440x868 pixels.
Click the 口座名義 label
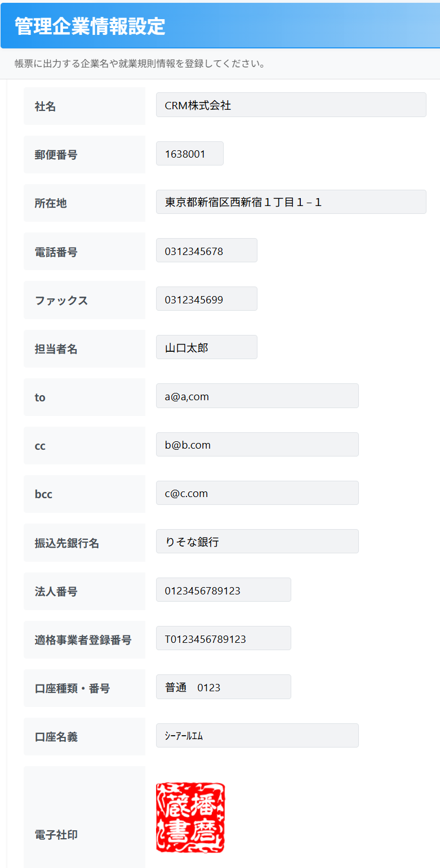[x=56, y=737]
